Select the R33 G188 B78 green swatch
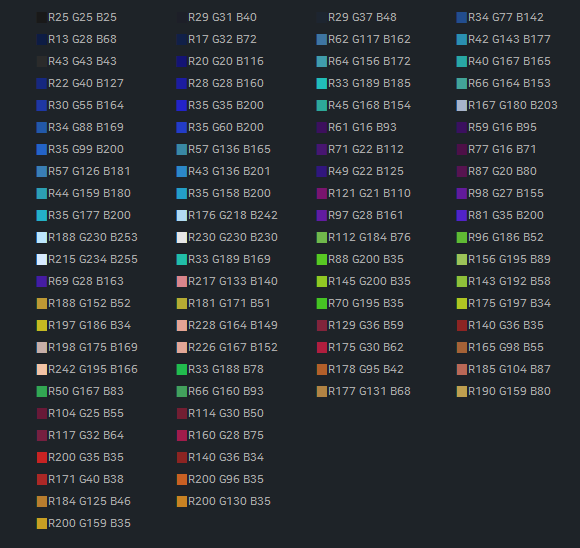This screenshot has height=548, width=580. click(x=182, y=370)
